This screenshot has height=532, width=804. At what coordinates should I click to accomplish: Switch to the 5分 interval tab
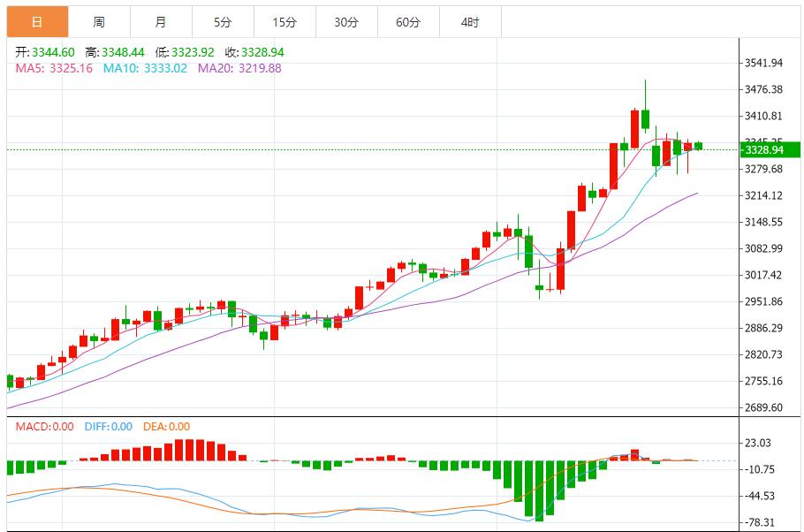(x=223, y=22)
